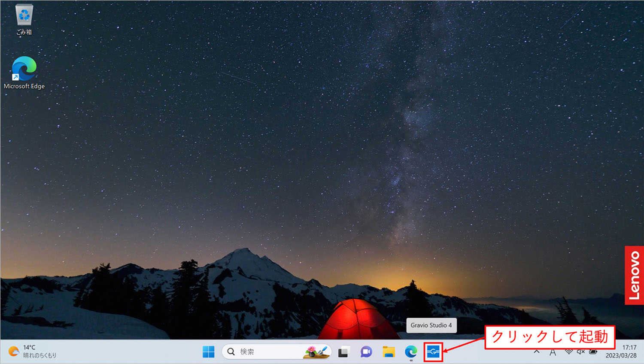This screenshot has height=364, width=644.
Task: Open the weather widget showing 14°C
Action: [x=33, y=352]
